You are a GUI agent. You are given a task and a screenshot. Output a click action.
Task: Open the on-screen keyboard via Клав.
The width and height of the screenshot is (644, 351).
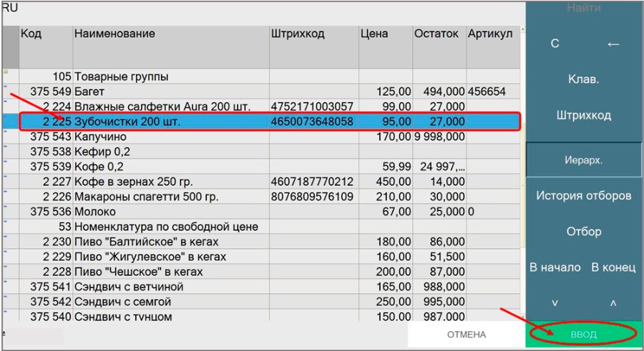pos(584,79)
